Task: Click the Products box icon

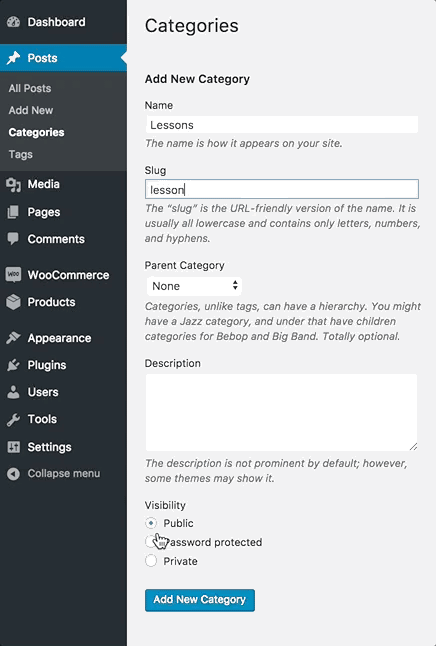Action: pos(13,302)
